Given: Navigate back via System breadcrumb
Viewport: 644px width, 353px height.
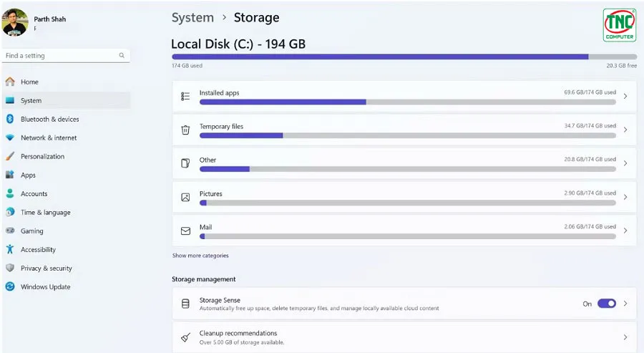Looking at the screenshot, I should click(192, 18).
